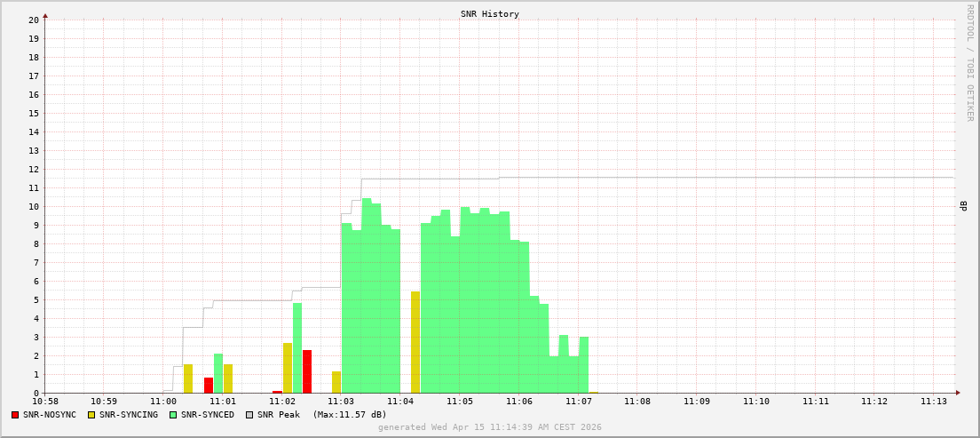Click the 20 label on the vertical axis

[x=34, y=20]
